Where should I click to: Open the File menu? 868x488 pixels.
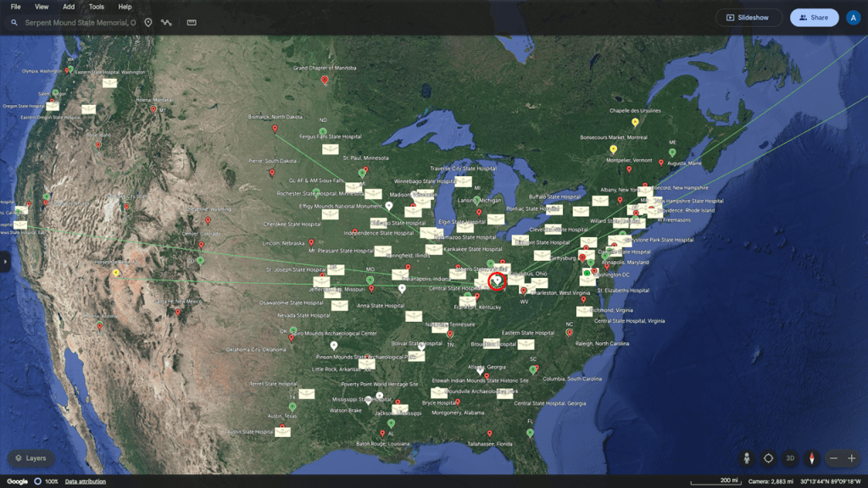[15, 7]
